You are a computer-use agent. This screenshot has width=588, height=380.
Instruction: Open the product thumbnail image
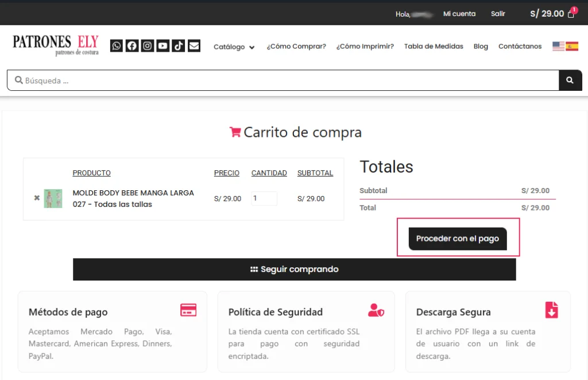point(53,198)
